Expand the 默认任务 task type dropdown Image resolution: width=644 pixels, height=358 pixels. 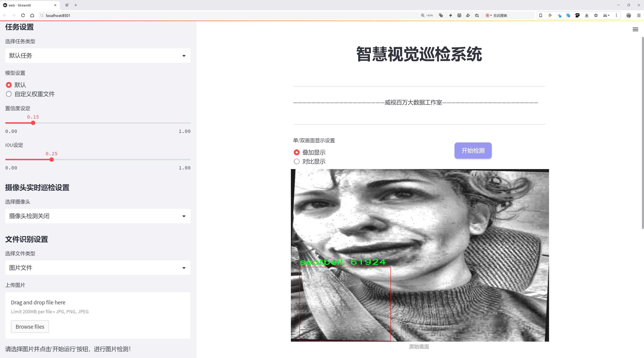[x=98, y=56]
